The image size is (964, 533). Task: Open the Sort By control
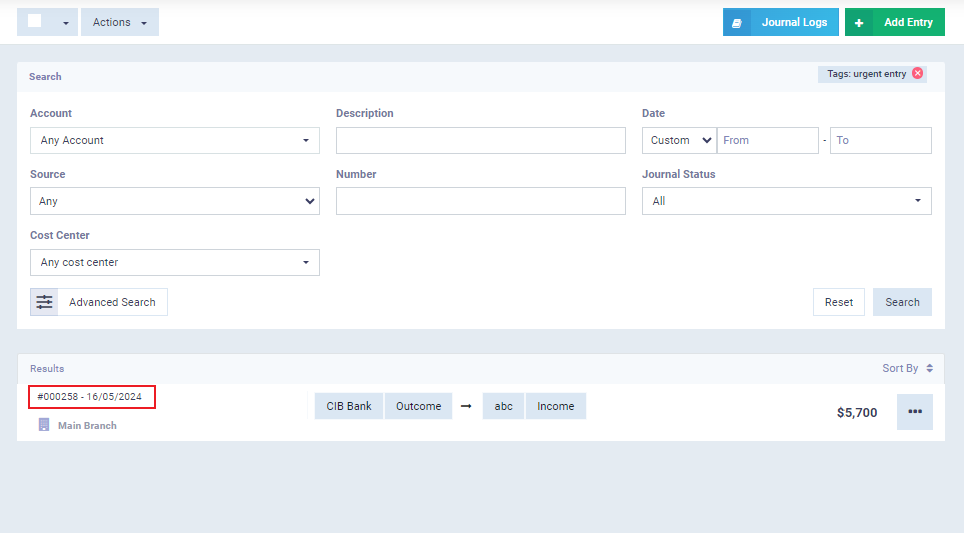point(907,368)
